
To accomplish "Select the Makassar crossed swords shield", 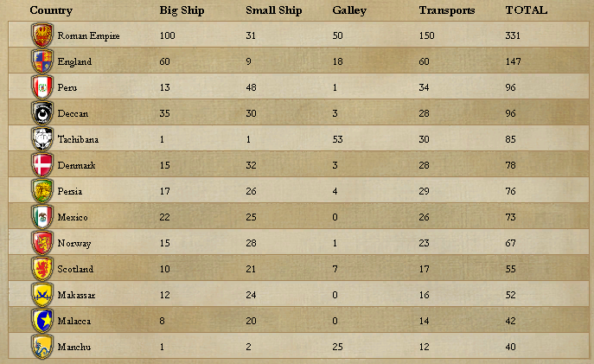I will [x=42, y=295].
